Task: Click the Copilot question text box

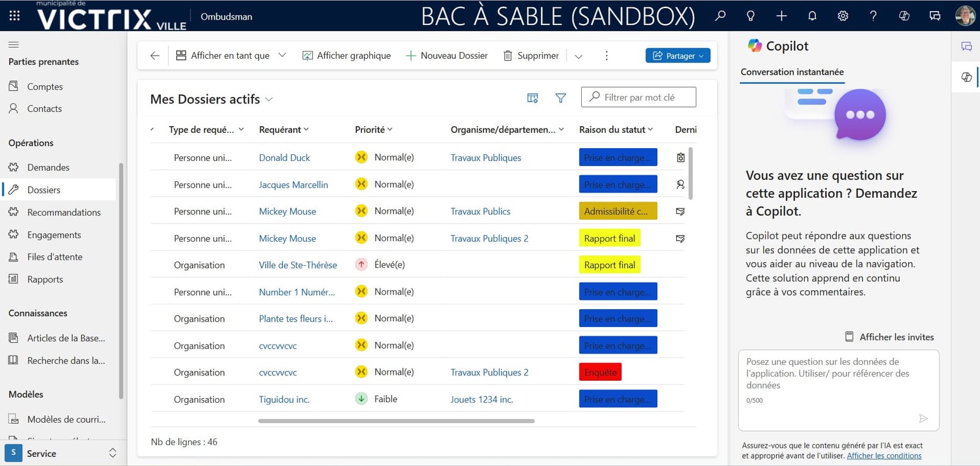Action: (839, 390)
